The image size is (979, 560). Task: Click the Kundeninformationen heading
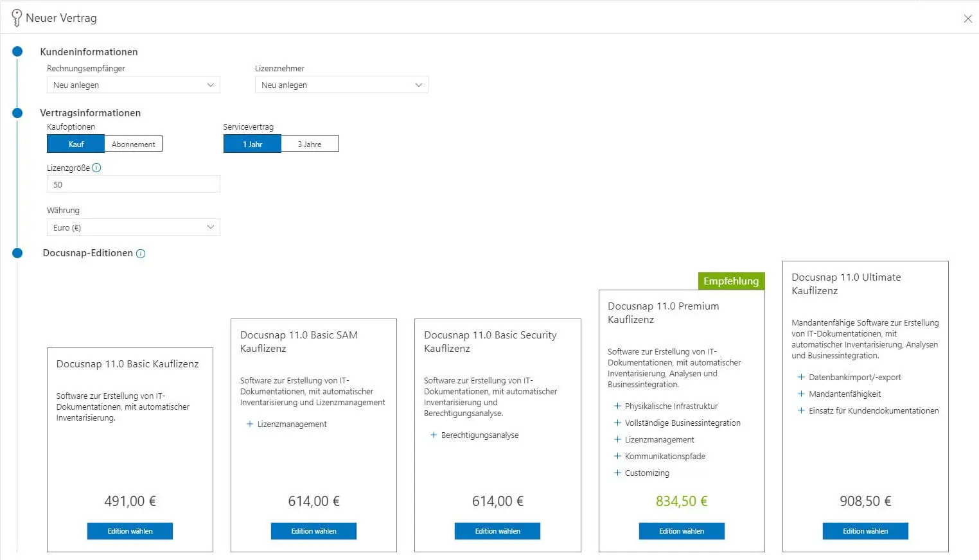tap(89, 52)
